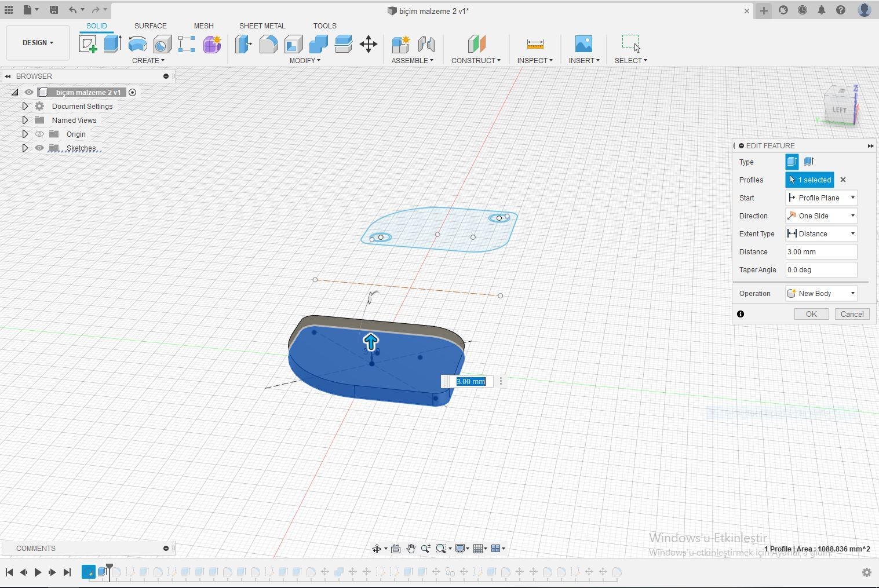
Task: Clear the profile selection with X
Action: (843, 180)
